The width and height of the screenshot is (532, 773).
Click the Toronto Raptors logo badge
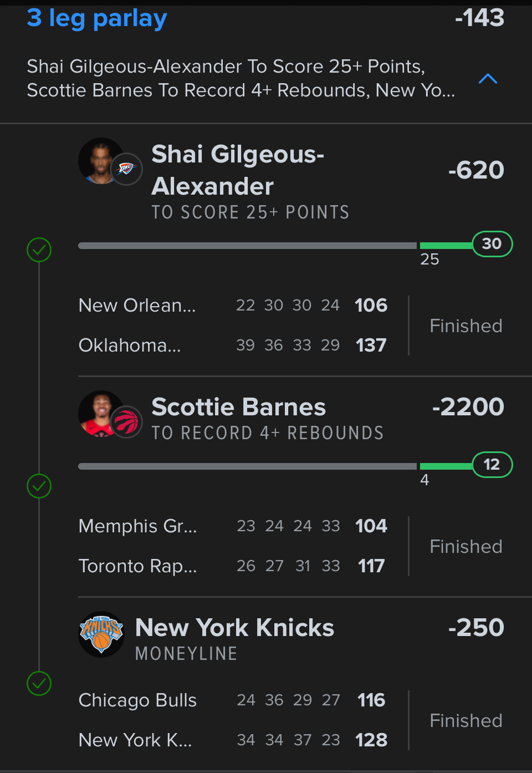click(x=126, y=422)
